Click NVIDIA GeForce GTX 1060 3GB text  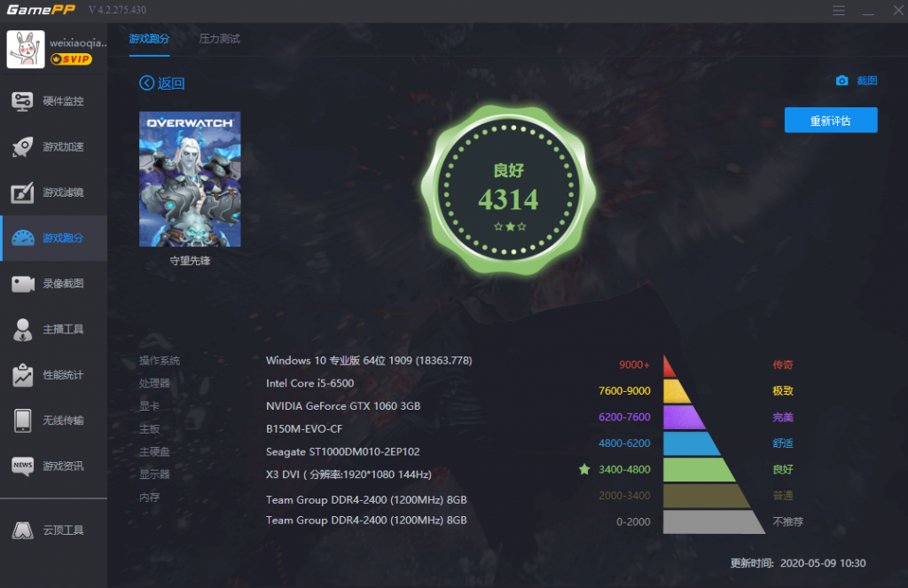click(x=343, y=406)
